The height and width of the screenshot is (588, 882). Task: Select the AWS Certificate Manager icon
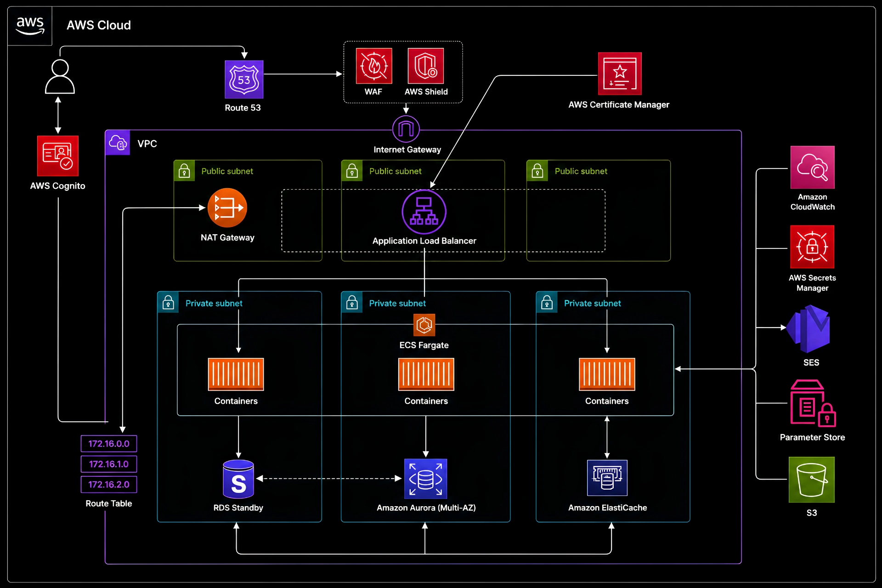pos(620,73)
